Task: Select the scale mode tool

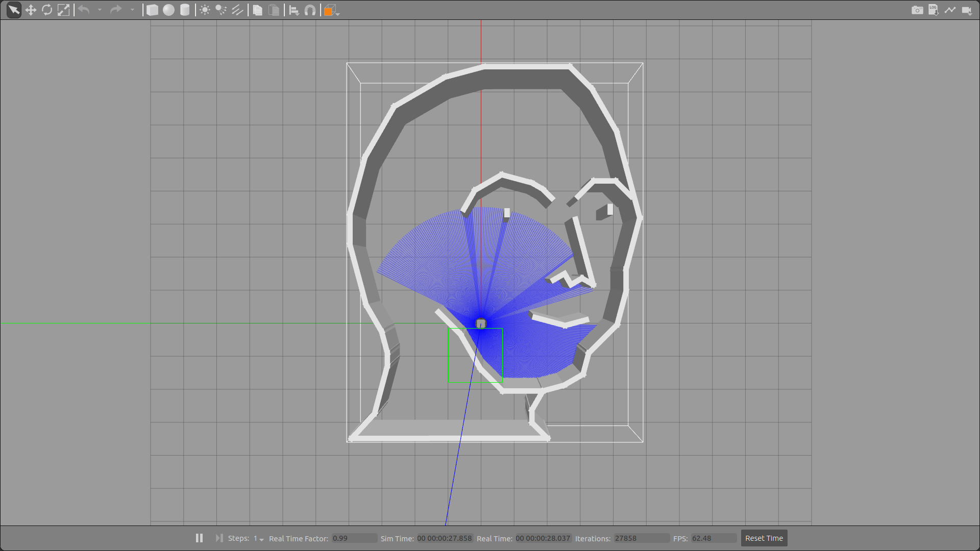Action: point(63,10)
